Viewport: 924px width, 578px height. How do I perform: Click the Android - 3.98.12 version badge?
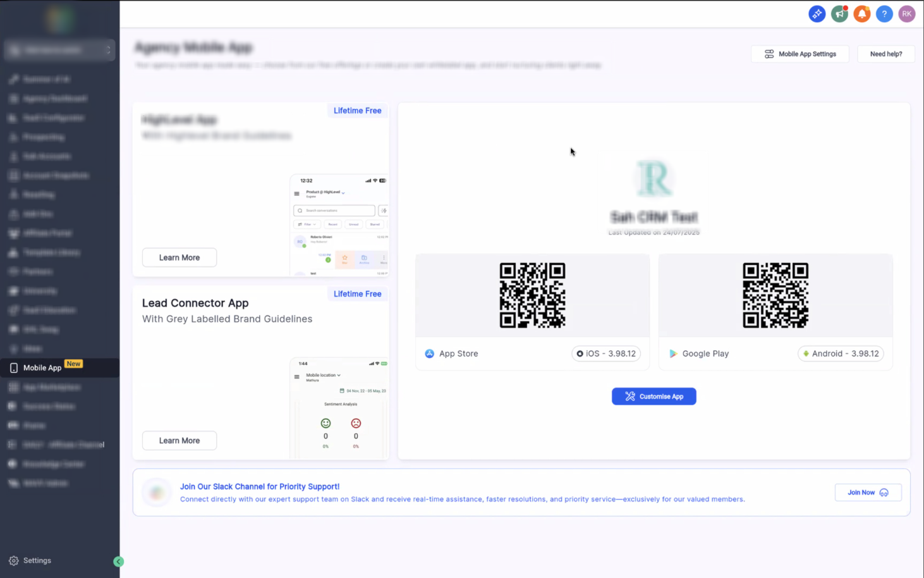[841, 354]
